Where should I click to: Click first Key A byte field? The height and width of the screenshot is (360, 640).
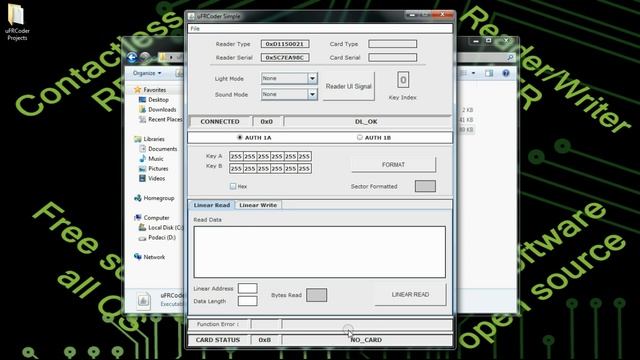236,156
